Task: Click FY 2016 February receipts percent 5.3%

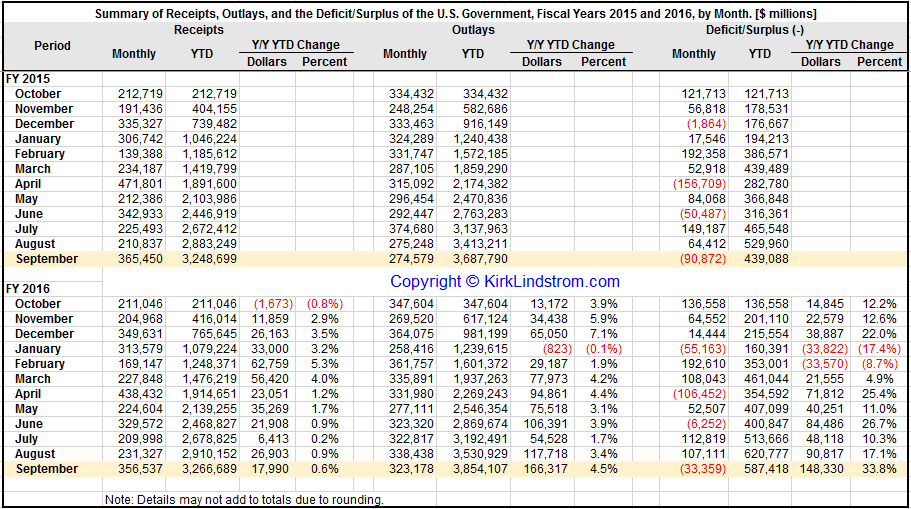Action: click(x=325, y=364)
